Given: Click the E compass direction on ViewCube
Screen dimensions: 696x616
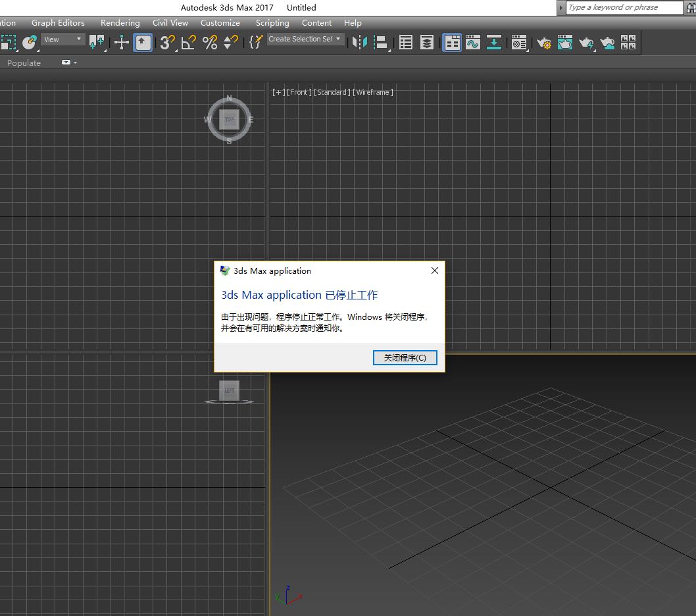Looking at the screenshot, I should [x=251, y=120].
